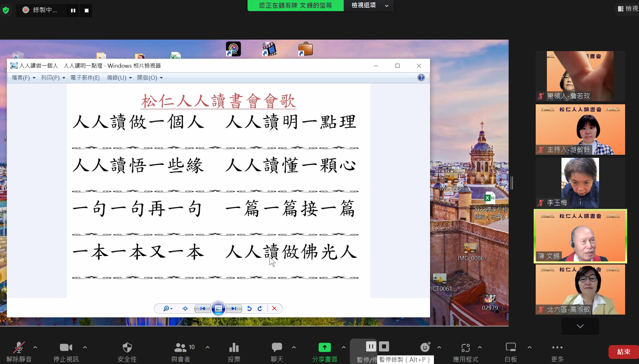Open the 檔案(F) menu in photo viewer
The height and width of the screenshot is (364, 639).
pyautogui.click(x=23, y=78)
